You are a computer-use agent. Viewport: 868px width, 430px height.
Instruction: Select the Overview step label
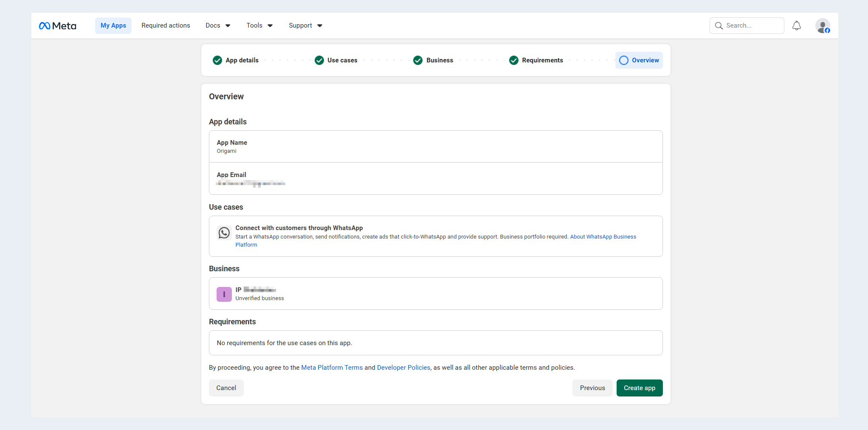(645, 60)
